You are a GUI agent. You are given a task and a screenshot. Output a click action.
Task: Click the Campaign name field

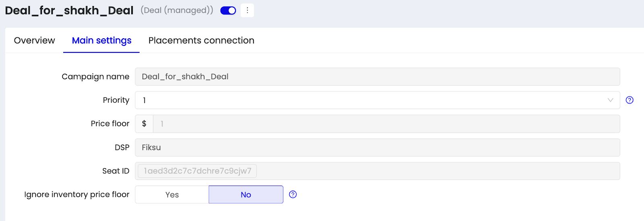click(377, 76)
